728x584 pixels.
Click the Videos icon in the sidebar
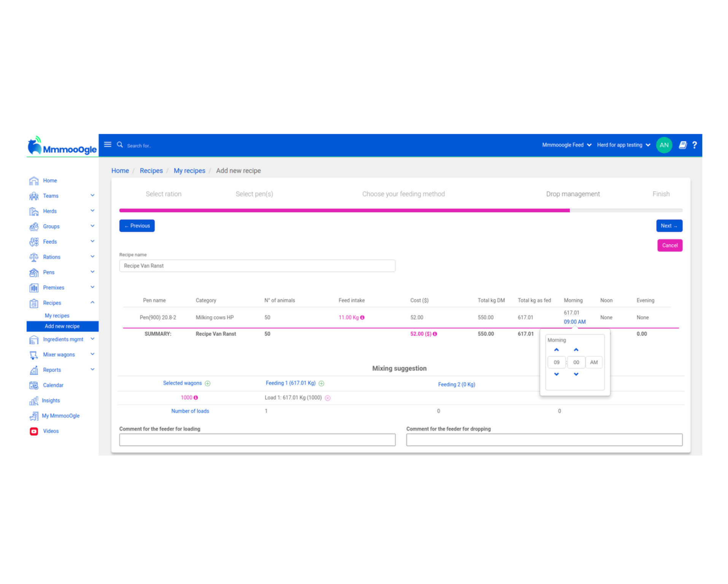pyautogui.click(x=33, y=431)
